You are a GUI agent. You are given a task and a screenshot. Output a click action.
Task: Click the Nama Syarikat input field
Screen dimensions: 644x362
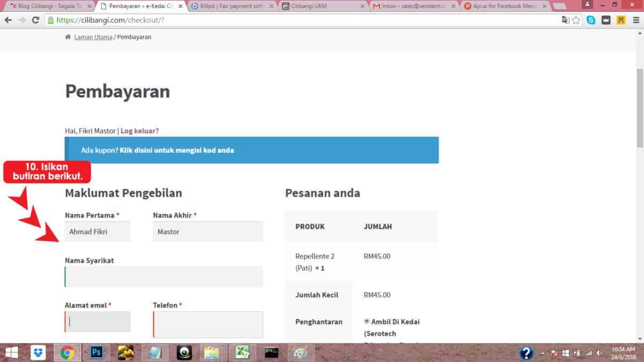click(164, 277)
